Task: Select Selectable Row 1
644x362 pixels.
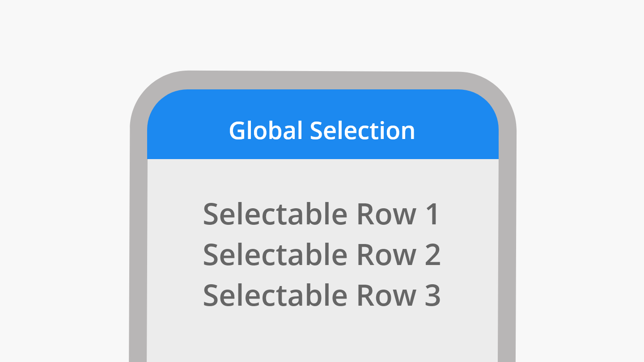Action: click(322, 214)
